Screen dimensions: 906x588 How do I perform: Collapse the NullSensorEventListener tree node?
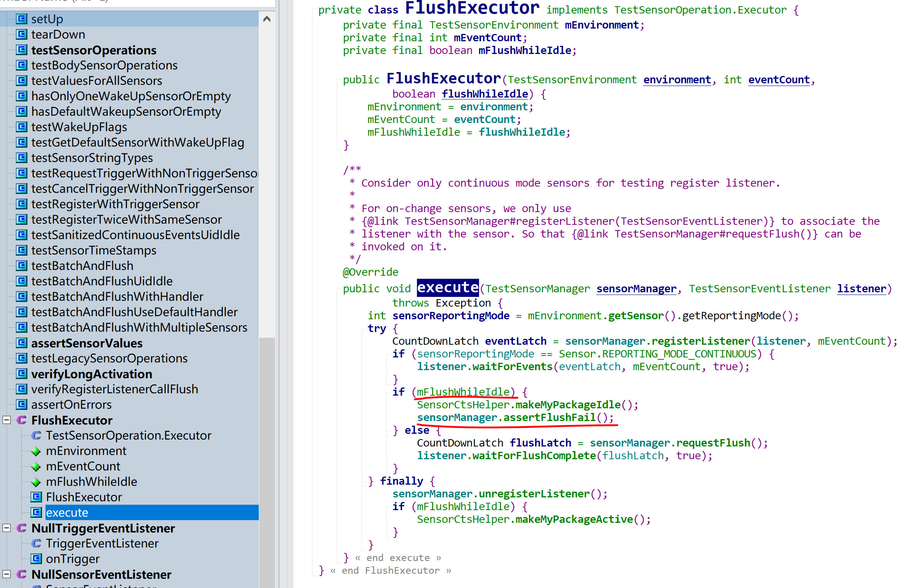tap(7, 574)
